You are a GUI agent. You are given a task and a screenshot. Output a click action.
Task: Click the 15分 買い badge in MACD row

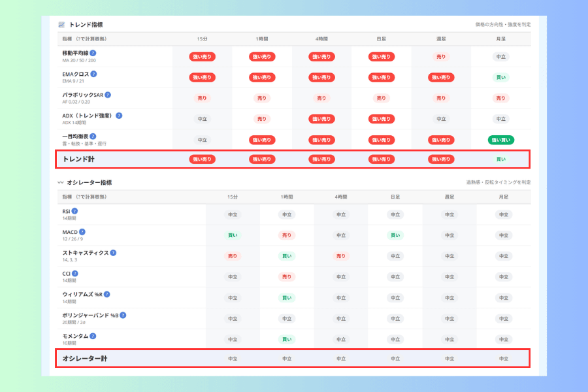(x=233, y=236)
